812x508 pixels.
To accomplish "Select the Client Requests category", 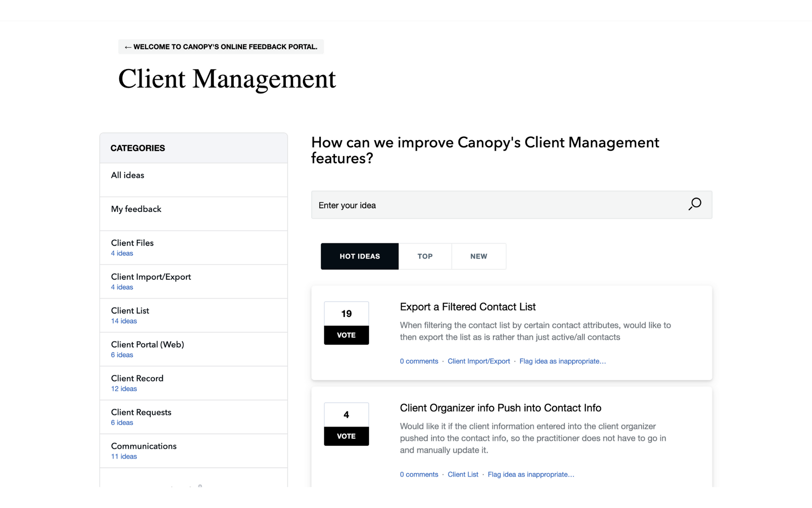I will click(141, 412).
